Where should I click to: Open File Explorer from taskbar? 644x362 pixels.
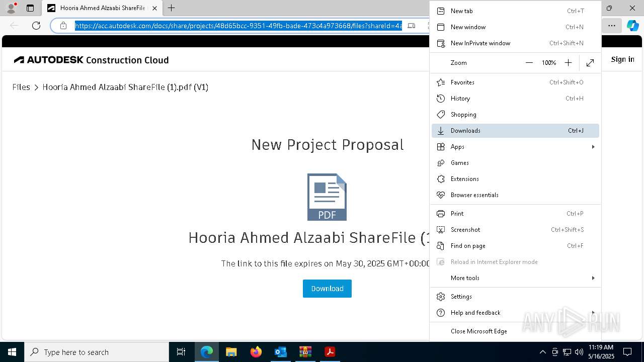click(231, 352)
